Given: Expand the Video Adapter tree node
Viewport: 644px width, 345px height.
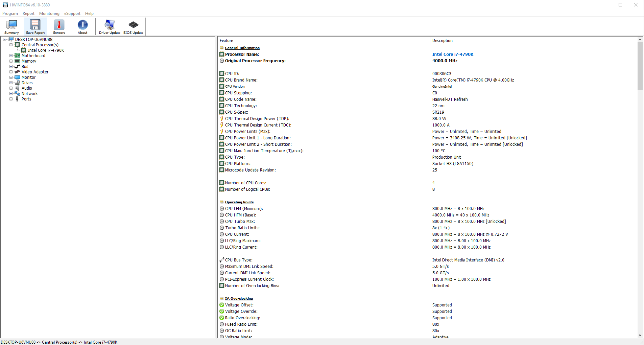Looking at the screenshot, I should 11,72.
